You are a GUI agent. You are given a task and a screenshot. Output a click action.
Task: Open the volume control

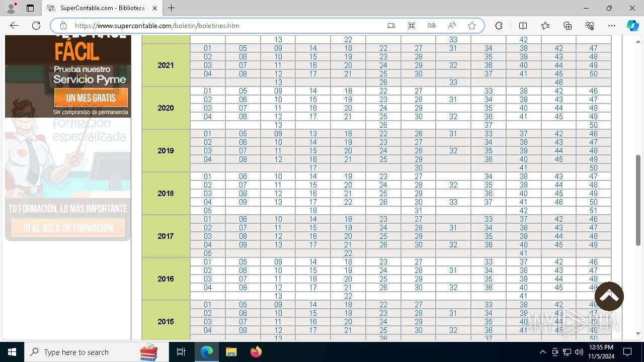(x=579, y=352)
